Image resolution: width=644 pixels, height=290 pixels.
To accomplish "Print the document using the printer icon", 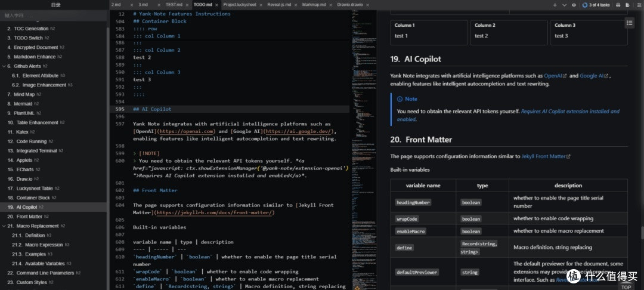I will pyautogui.click(x=618, y=5).
